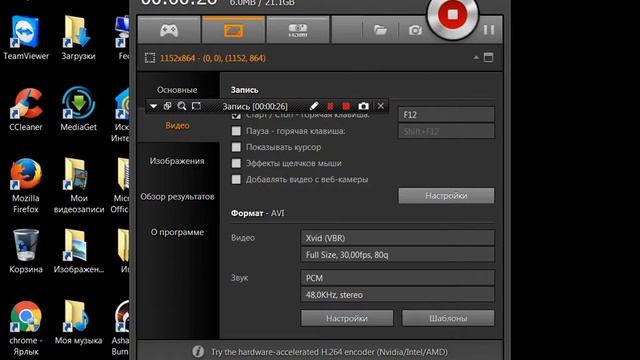Click Настройки button in the Формат section
The height and width of the screenshot is (360, 640).
347,318
